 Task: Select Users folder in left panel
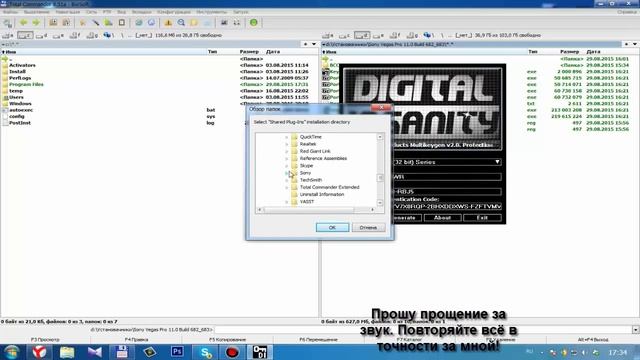click(16, 97)
